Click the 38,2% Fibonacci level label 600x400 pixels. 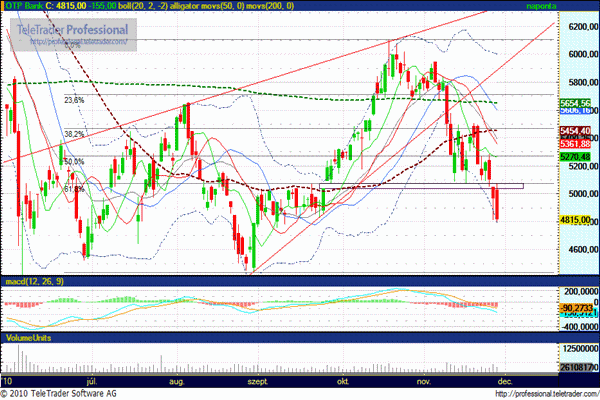click(73, 134)
